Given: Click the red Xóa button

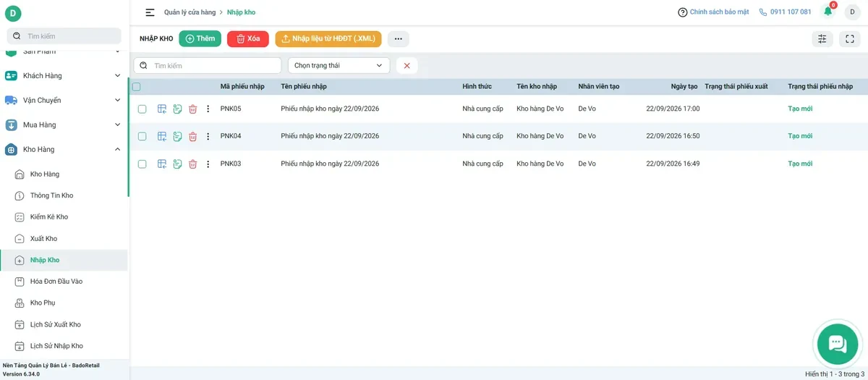Looking at the screenshot, I should (248, 39).
